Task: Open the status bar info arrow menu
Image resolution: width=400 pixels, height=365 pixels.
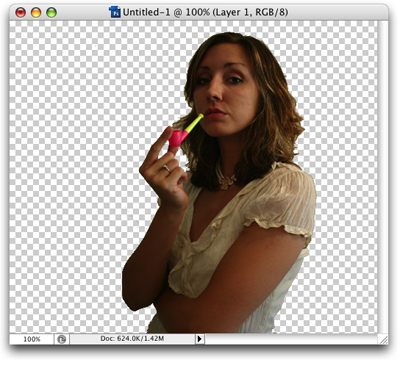Action: point(199,339)
